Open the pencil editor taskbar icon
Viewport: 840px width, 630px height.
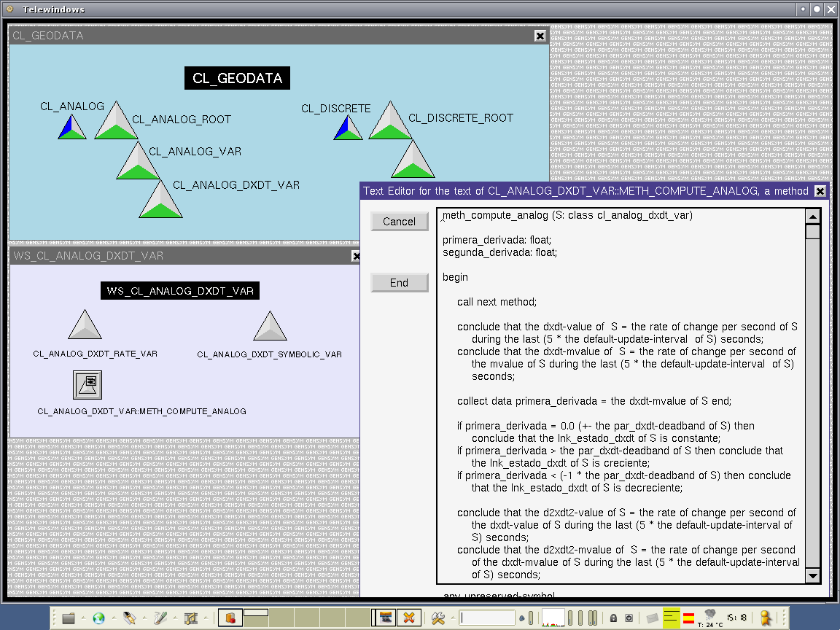tap(160, 618)
